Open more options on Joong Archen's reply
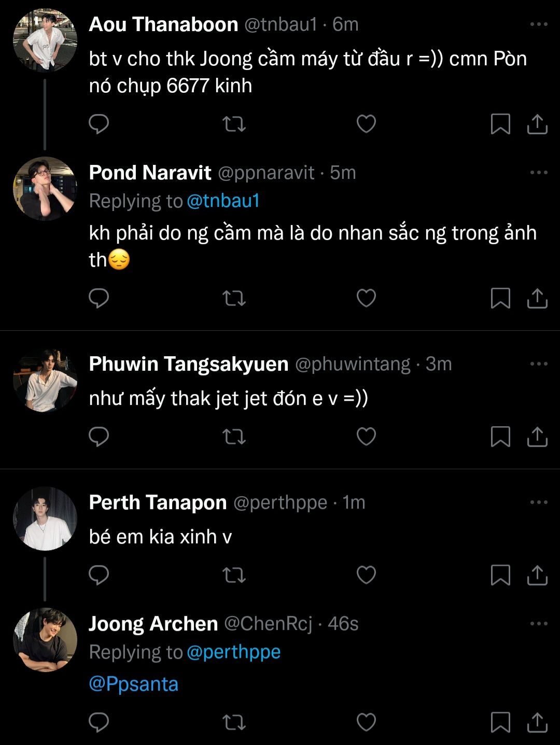This screenshot has width=560, height=745. 539,624
